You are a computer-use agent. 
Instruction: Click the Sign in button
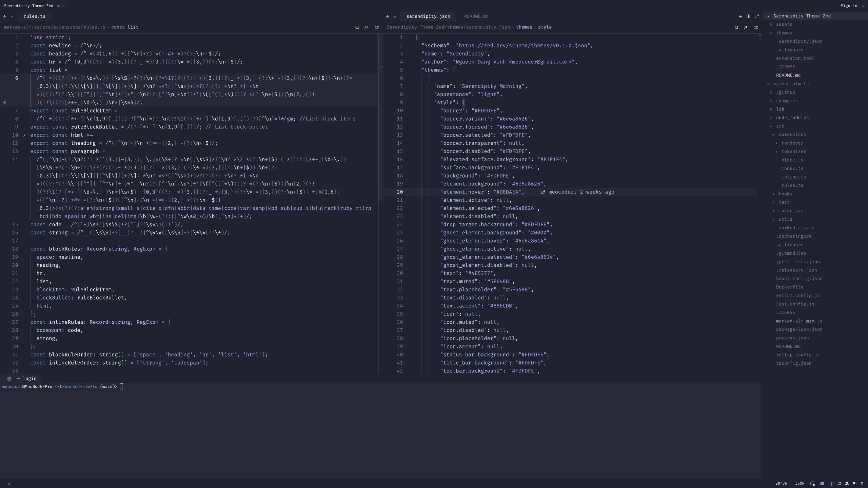tap(849, 6)
